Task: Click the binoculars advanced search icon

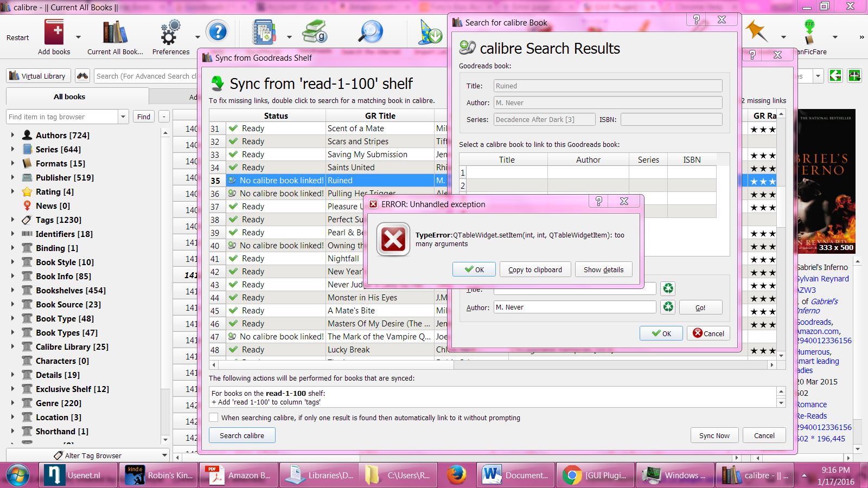Action: (x=82, y=76)
